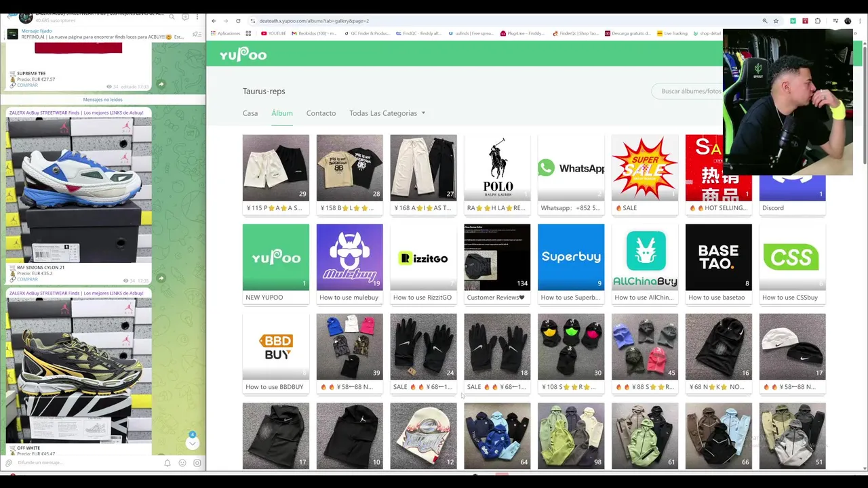The image size is (868, 488).
Task: Forward the SUPREME TEE message
Action: pos(161,84)
